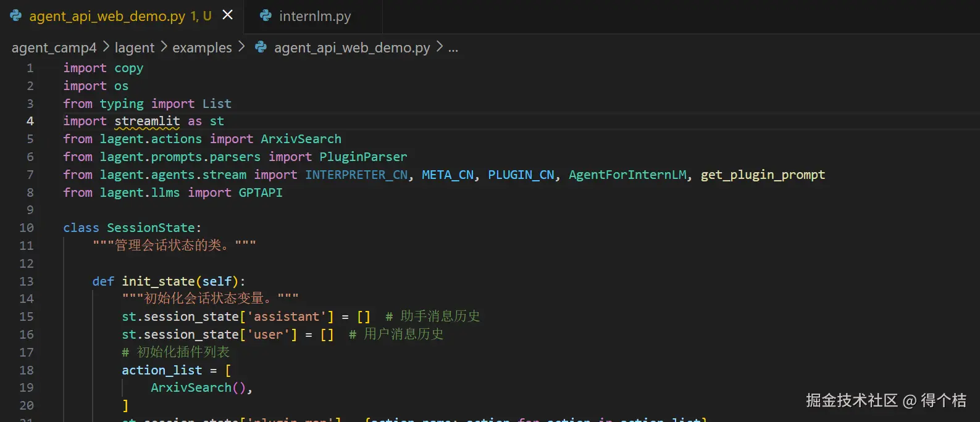Click line number 10 in the gutter

click(x=27, y=228)
